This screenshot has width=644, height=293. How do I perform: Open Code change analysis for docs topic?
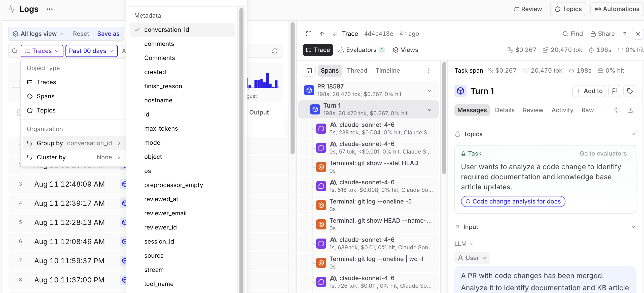[513, 201]
